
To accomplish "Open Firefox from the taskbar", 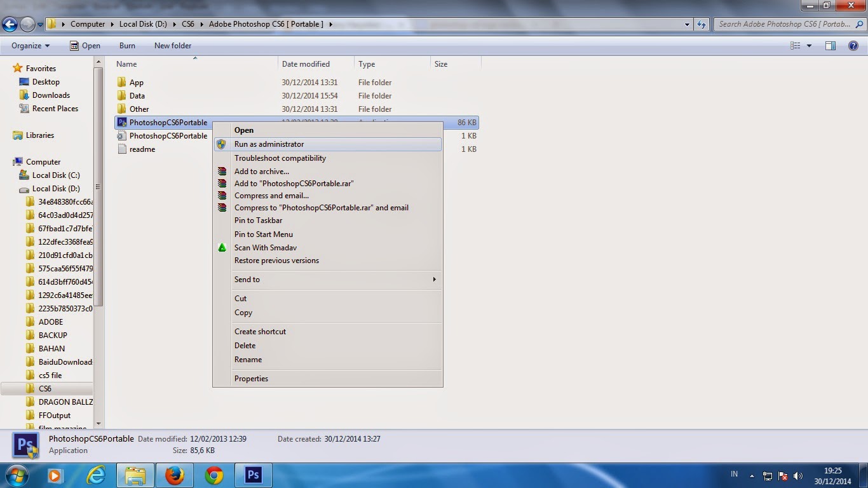I will [174, 475].
